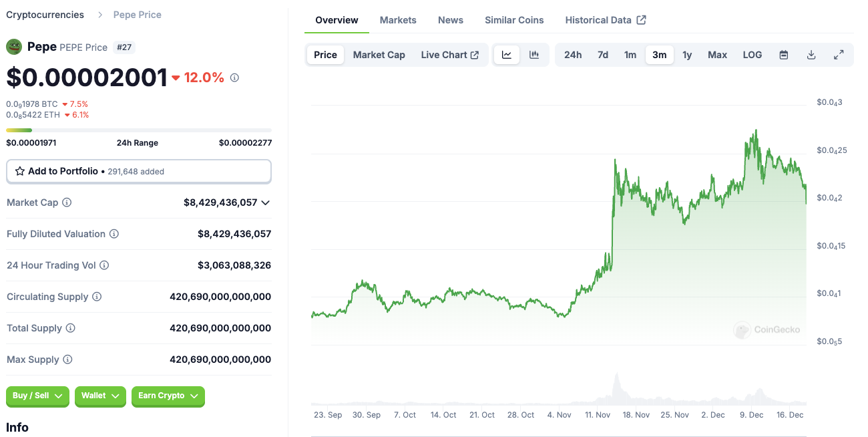Screen dimensions: 868x437
Task: Click the star icon in Add to Portfolio
Action: [20, 171]
